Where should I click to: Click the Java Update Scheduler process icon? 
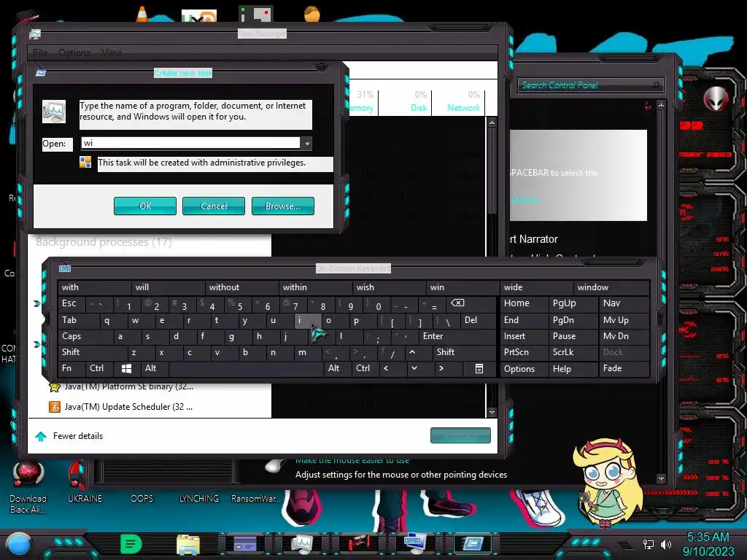(55, 407)
